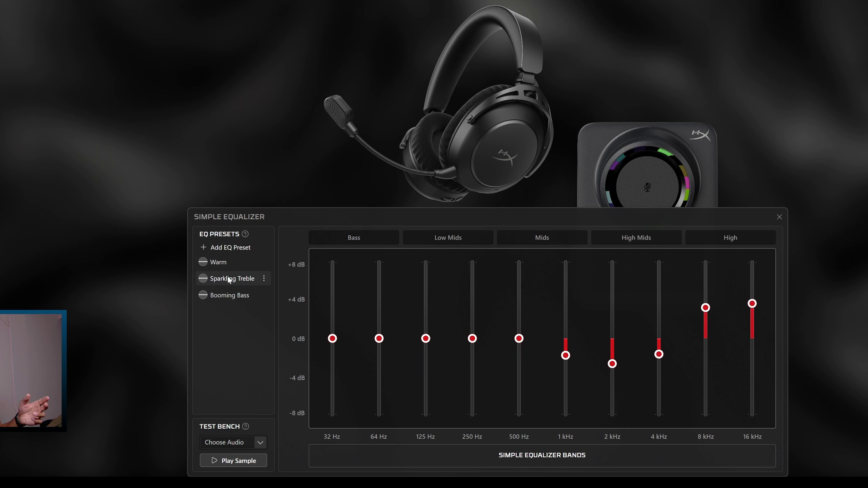
Task: Select the Bass band group
Action: pyautogui.click(x=354, y=238)
